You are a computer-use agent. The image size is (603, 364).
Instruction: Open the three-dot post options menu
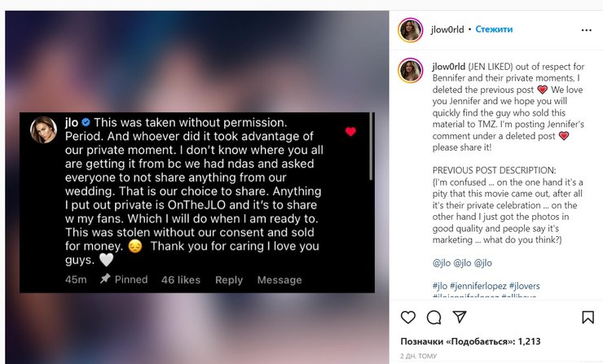click(x=587, y=29)
